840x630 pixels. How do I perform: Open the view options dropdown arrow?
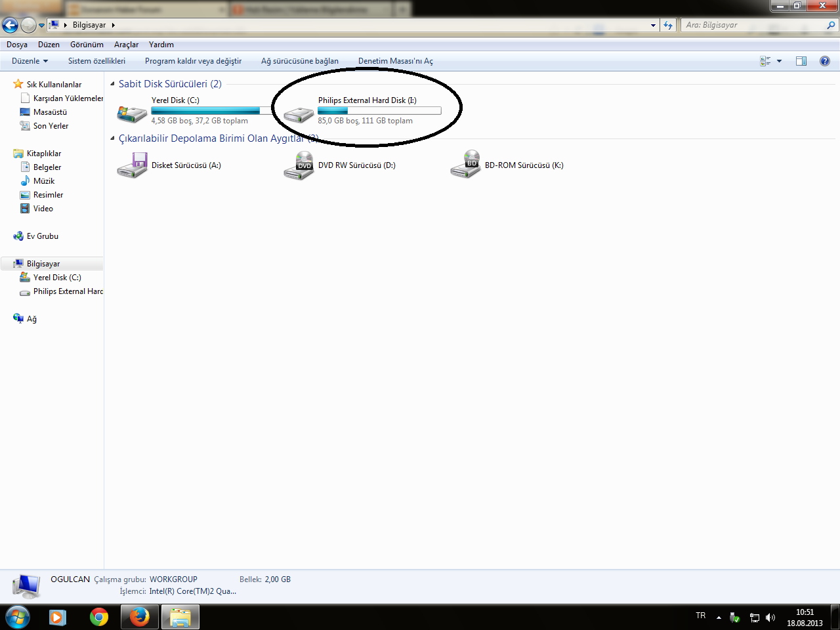tap(780, 61)
